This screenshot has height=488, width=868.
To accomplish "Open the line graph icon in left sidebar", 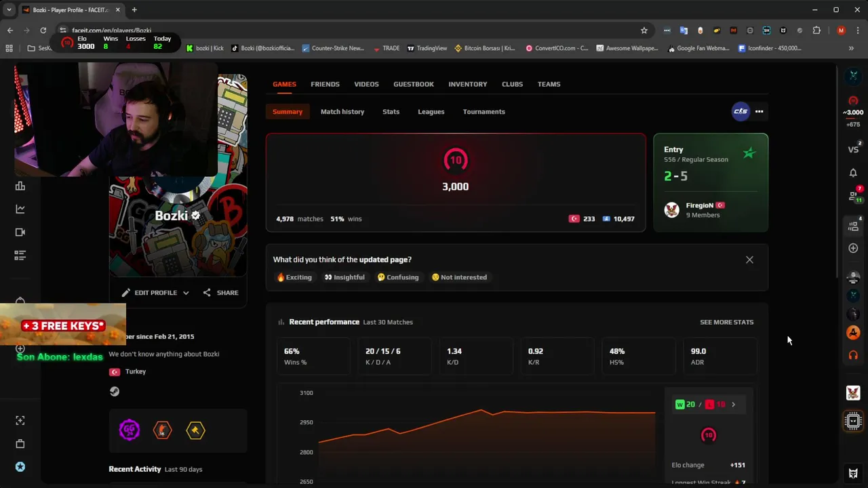I will click(x=20, y=209).
